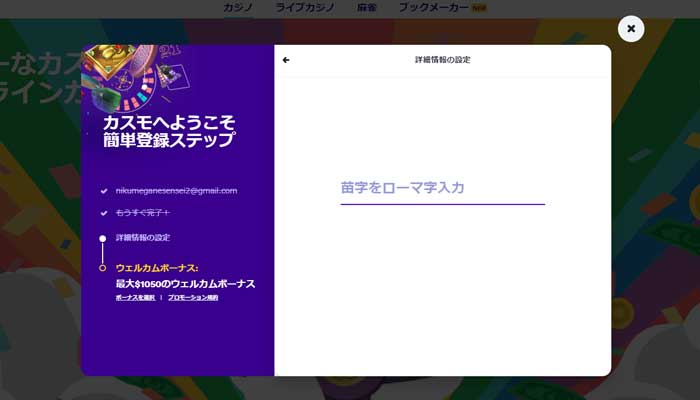This screenshot has height=400, width=700.
Task: Go back using the left arrow icon
Action: [286, 60]
